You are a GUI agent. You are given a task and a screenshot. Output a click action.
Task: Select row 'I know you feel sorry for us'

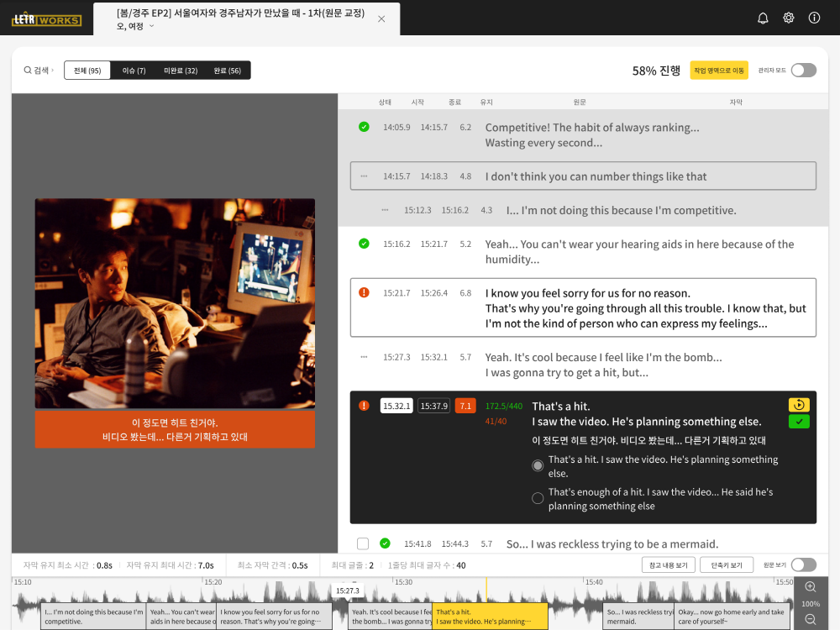point(583,308)
